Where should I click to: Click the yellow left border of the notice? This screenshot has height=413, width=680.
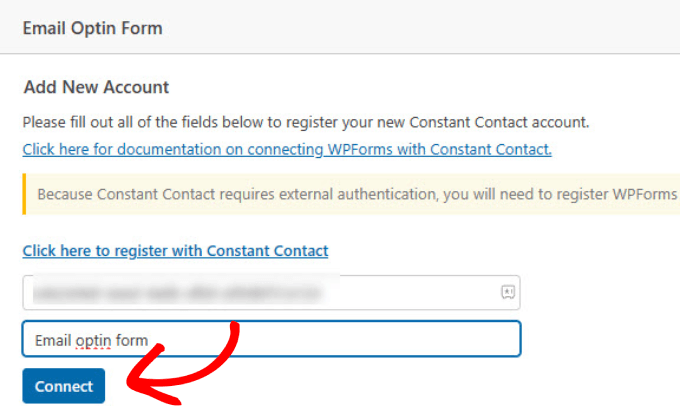point(24,194)
